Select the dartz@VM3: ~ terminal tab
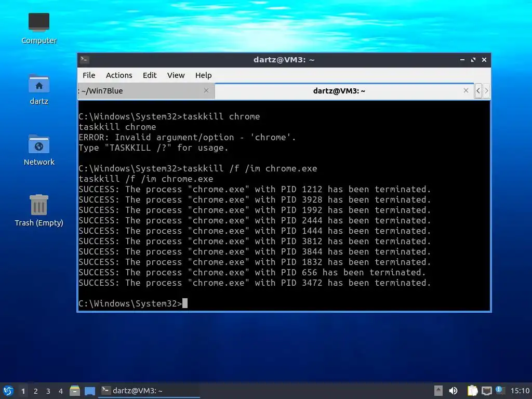This screenshot has height=399, width=532. [x=344, y=91]
